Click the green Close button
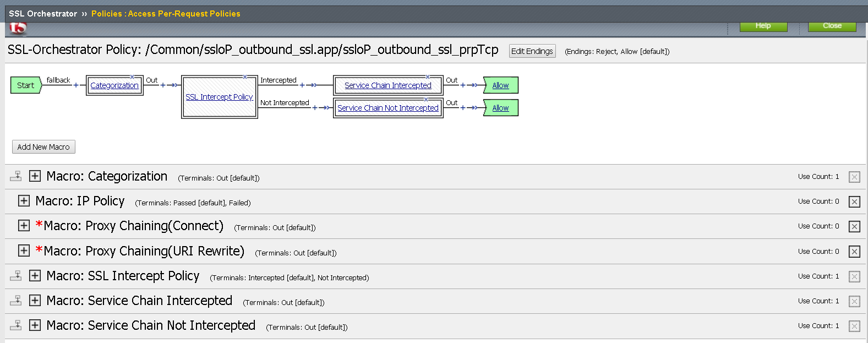The height and width of the screenshot is (343, 868). tap(832, 26)
